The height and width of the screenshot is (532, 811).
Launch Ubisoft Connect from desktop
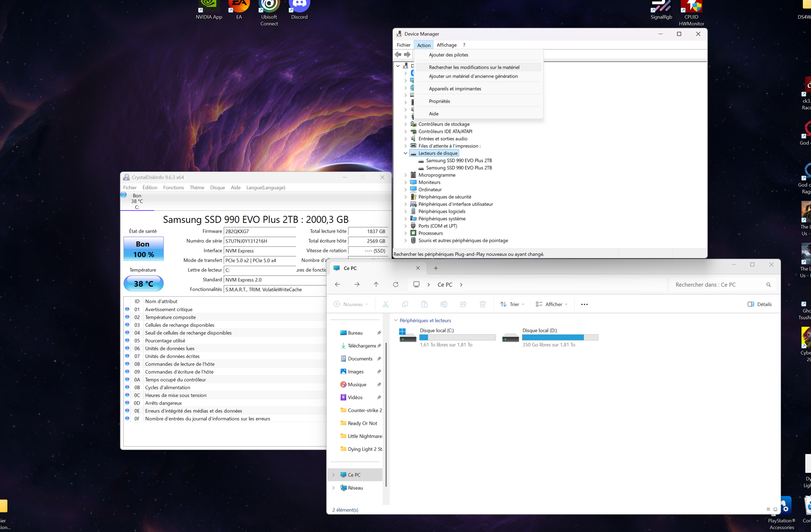point(269,13)
